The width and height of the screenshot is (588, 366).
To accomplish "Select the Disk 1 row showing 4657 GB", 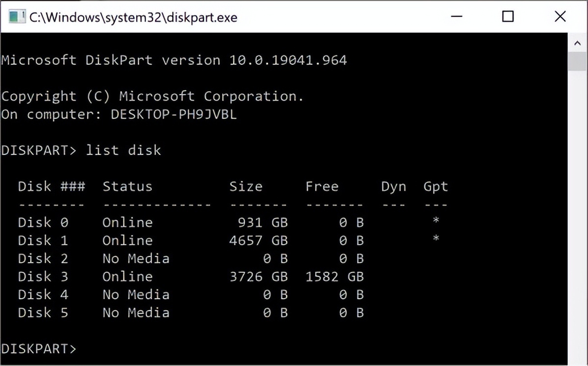I will click(x=147, y=240).
